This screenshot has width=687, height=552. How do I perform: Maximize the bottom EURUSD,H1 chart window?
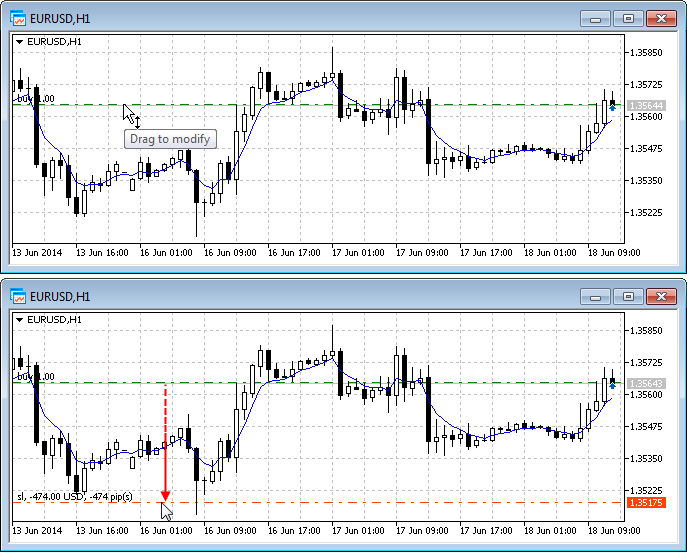click(628, 296)
